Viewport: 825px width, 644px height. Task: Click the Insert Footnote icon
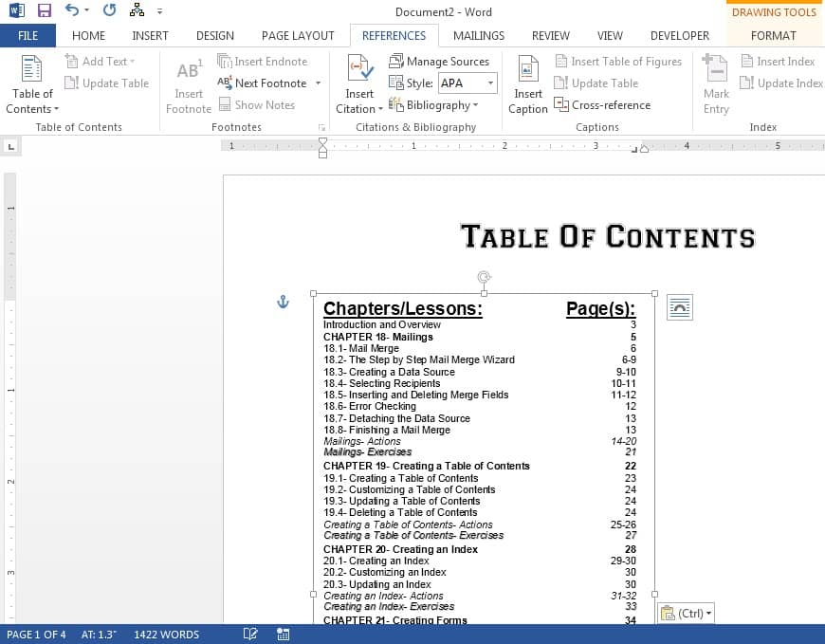point(188,71)
